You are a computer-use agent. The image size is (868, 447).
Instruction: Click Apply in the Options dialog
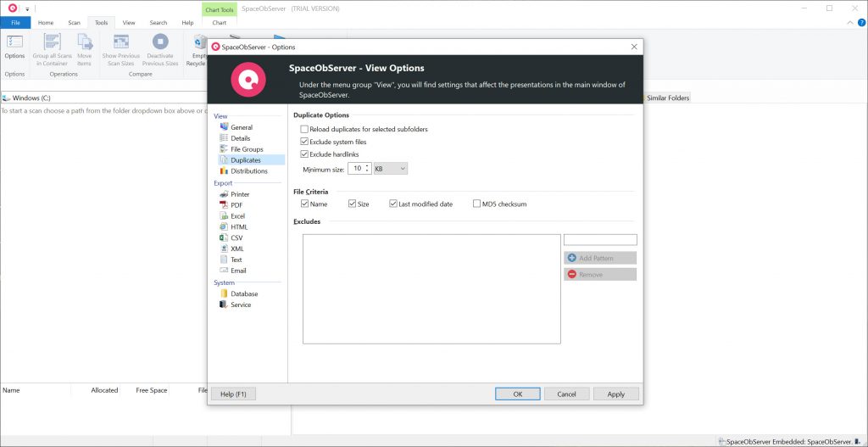[x=616, y=394]
